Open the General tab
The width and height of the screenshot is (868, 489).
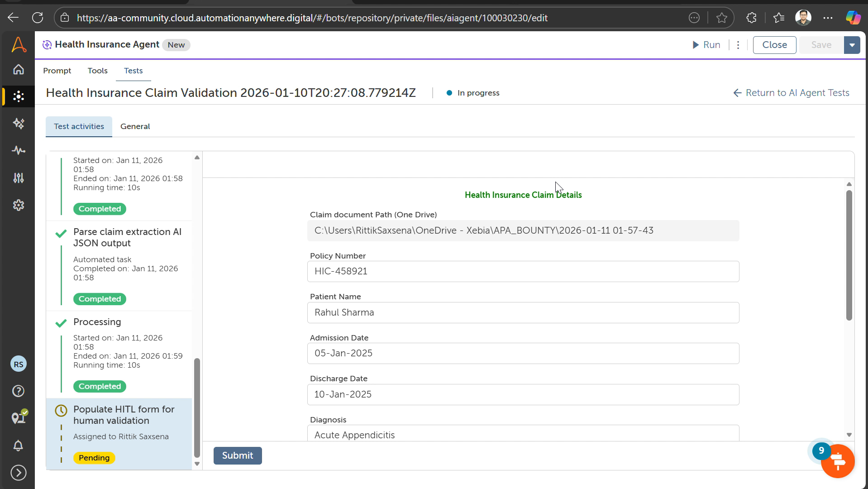tap(135, 126)
